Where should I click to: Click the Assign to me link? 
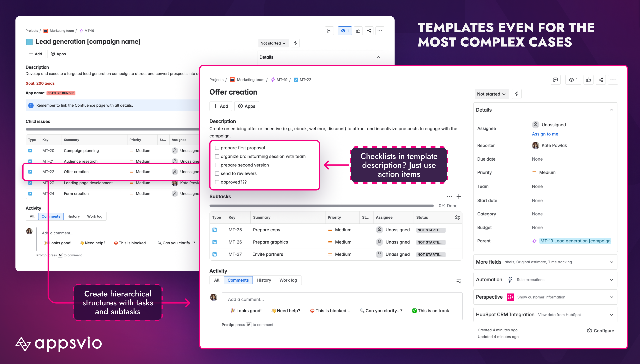point(545,134)
